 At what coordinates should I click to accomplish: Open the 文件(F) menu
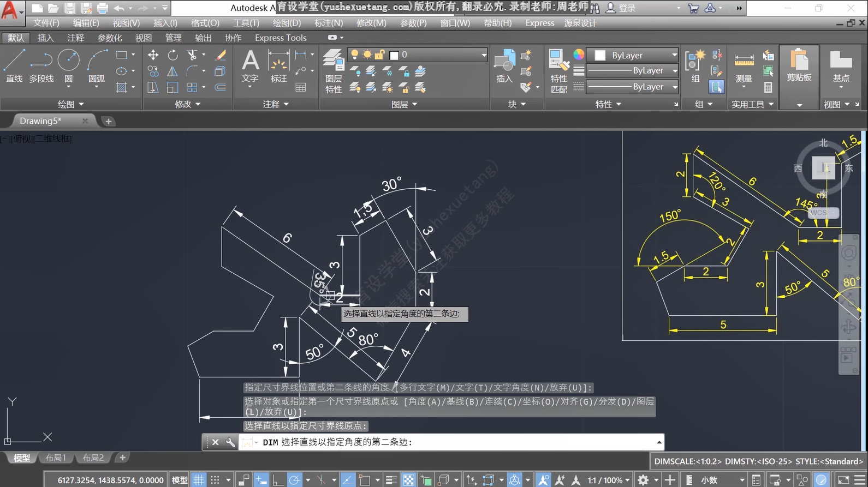click(46, 23)
